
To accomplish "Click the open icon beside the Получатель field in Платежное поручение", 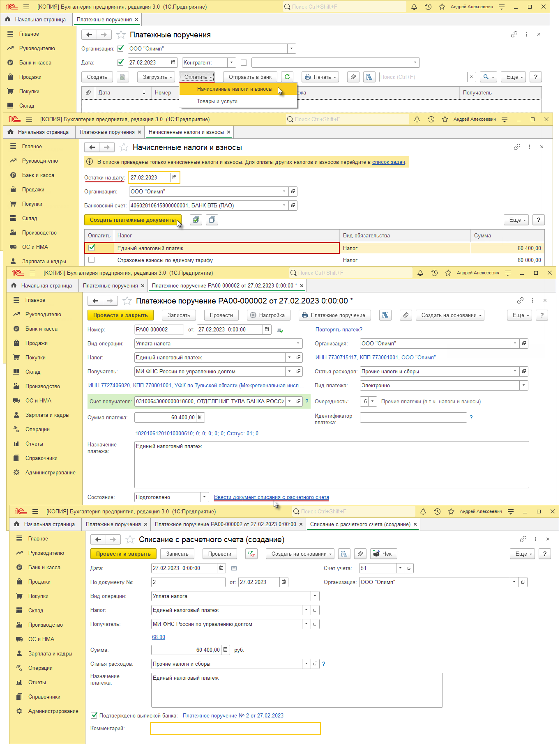I will [x=299, y=371].
